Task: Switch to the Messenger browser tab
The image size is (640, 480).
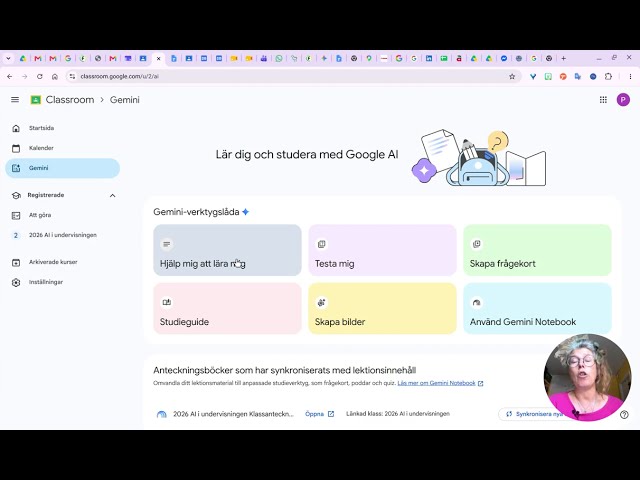Action: (504, 59)
